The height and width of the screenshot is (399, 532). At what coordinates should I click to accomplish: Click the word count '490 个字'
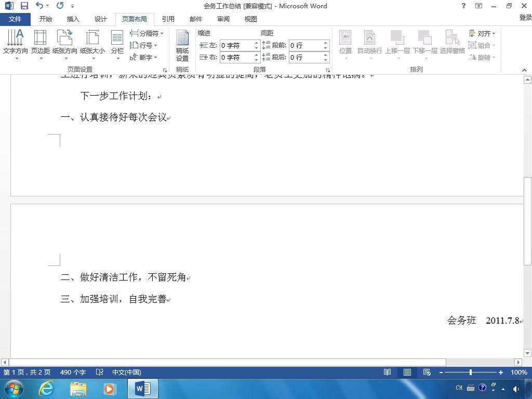tap(73, 372)
